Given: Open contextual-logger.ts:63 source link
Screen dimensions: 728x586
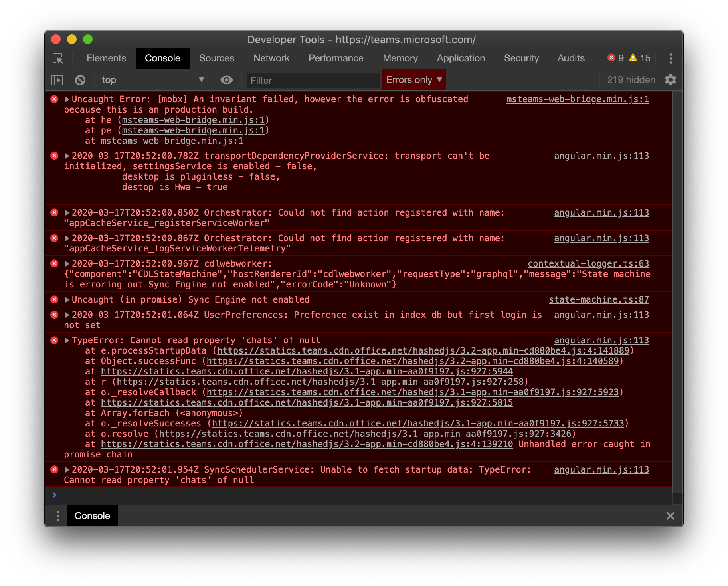Looking at the screenshot, I should coord(588,264).
